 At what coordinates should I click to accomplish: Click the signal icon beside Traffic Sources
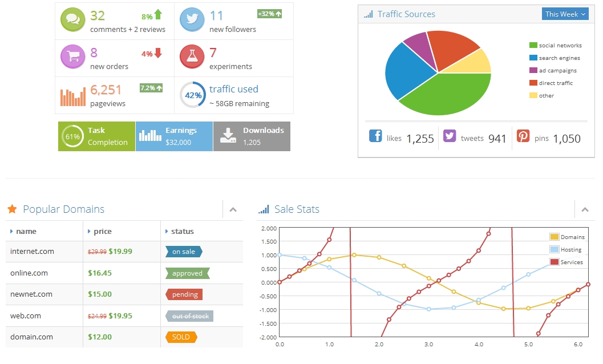pos(368,14)
